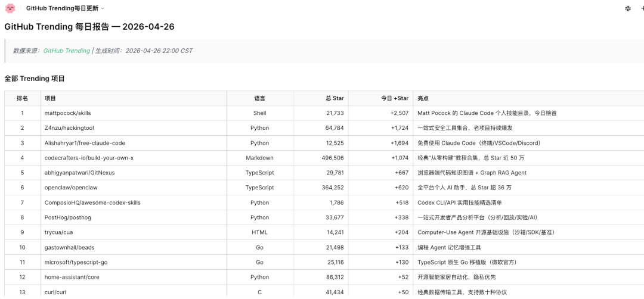Click the total star value 64,784
Viewport: 644px width, 299px height.
click(x=335, y=128)
